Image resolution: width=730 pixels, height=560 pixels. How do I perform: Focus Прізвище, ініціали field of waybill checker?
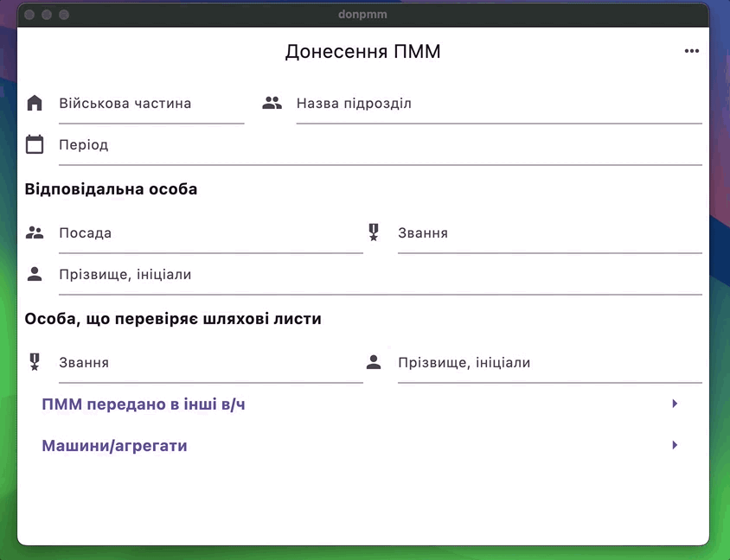(x=550, y=363)
